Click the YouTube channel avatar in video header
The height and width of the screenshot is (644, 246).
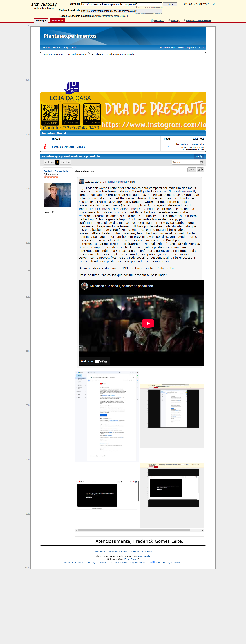[85, 286]
